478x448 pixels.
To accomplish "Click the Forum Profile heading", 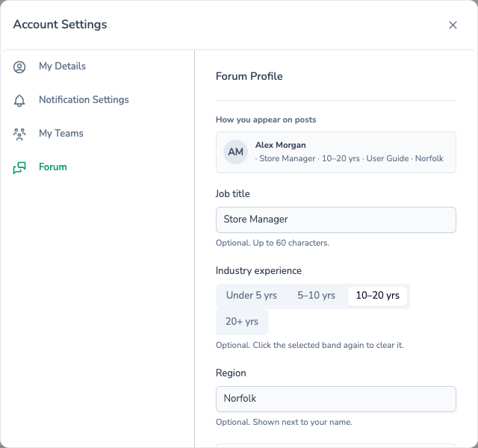I will [x=249, y=76].
